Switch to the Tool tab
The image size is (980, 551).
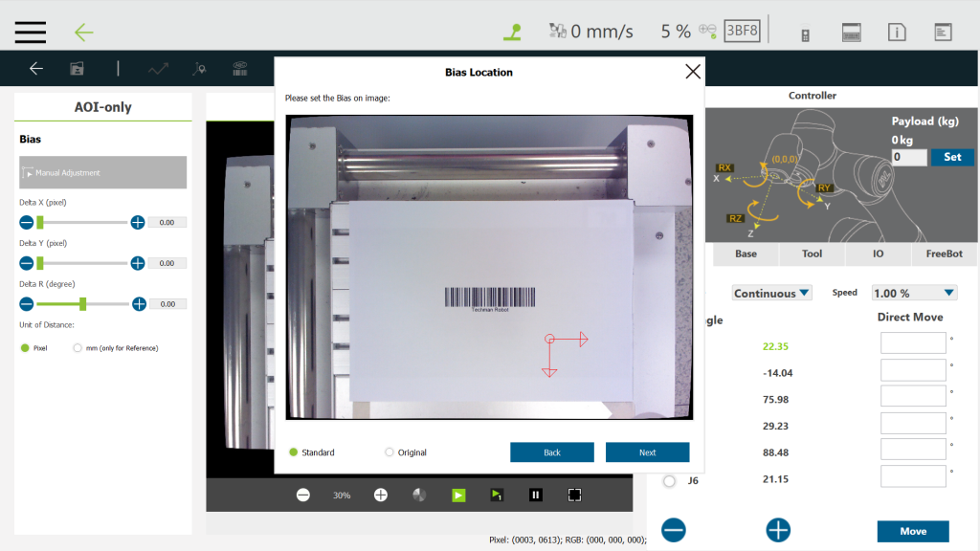tap(812, 253)
